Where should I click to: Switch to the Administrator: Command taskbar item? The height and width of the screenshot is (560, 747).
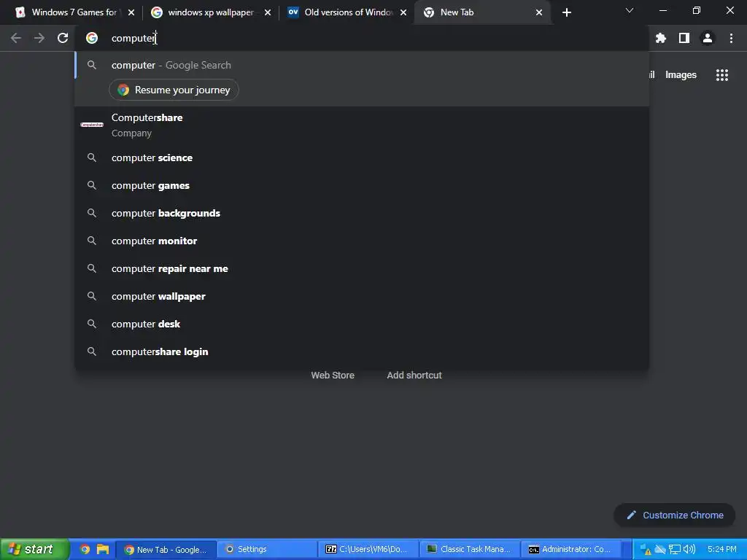tap(570, 550)
